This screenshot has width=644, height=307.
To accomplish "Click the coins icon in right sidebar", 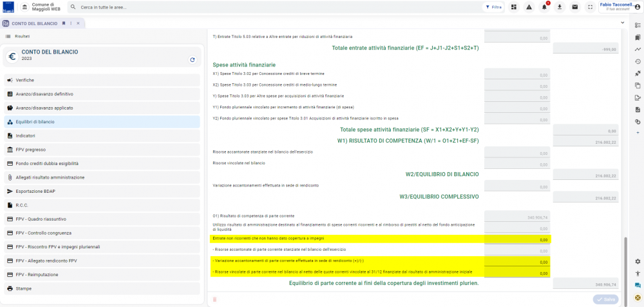I will pyautogui.click(x=638, y=121).
